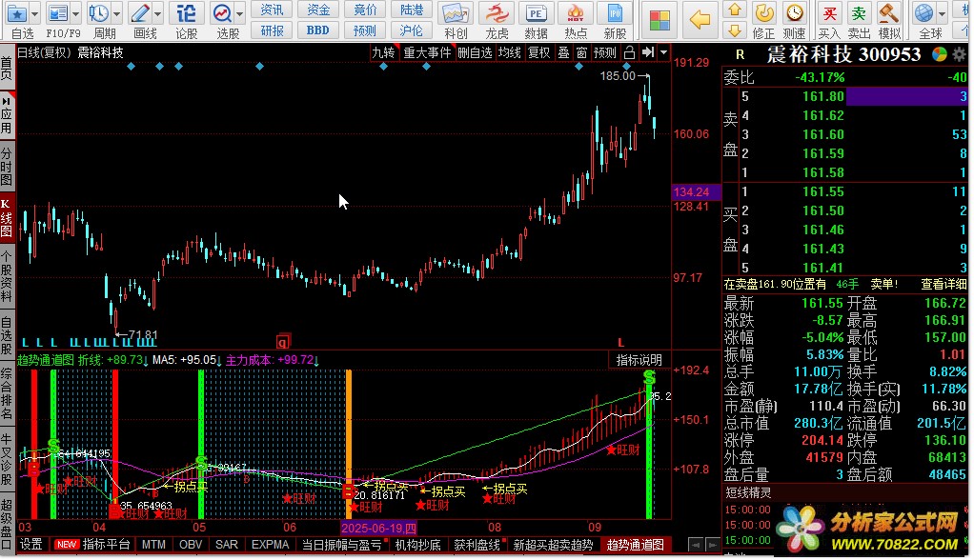Switch to the MTM indicator tab
This screenshot has width=974, height=560.
coord(153,545)
